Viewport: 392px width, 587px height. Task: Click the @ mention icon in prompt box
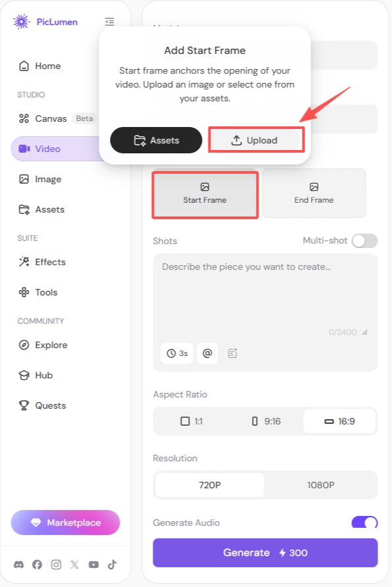point(207,353)
